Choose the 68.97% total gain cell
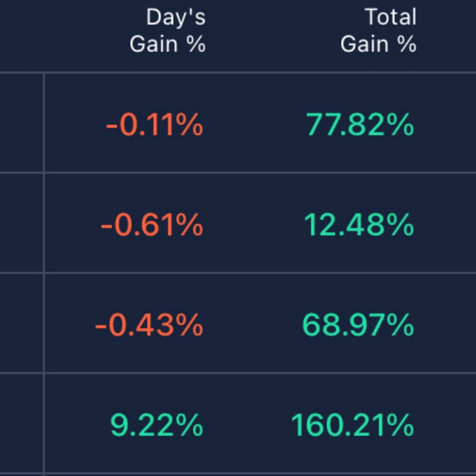 pyautogui.click(x=358, y=326)
